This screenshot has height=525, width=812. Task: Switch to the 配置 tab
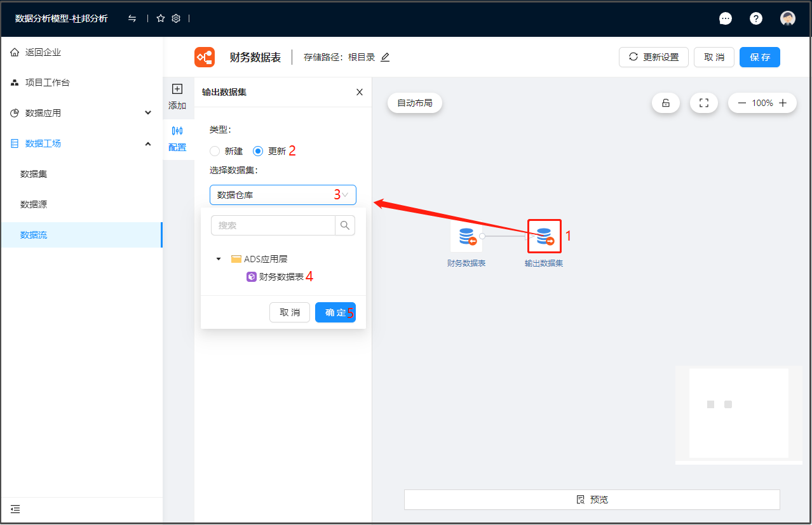pyautogui.click(x=177, y=138)
